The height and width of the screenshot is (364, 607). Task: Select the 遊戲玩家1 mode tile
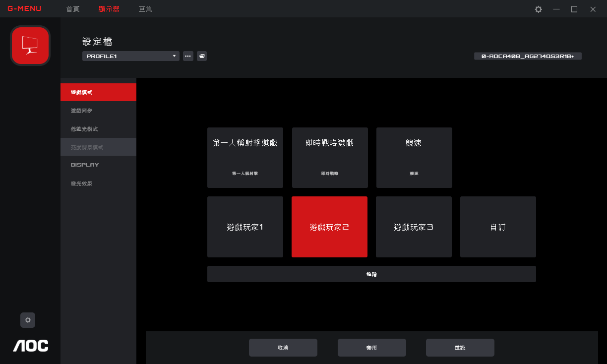coord(245,227)
